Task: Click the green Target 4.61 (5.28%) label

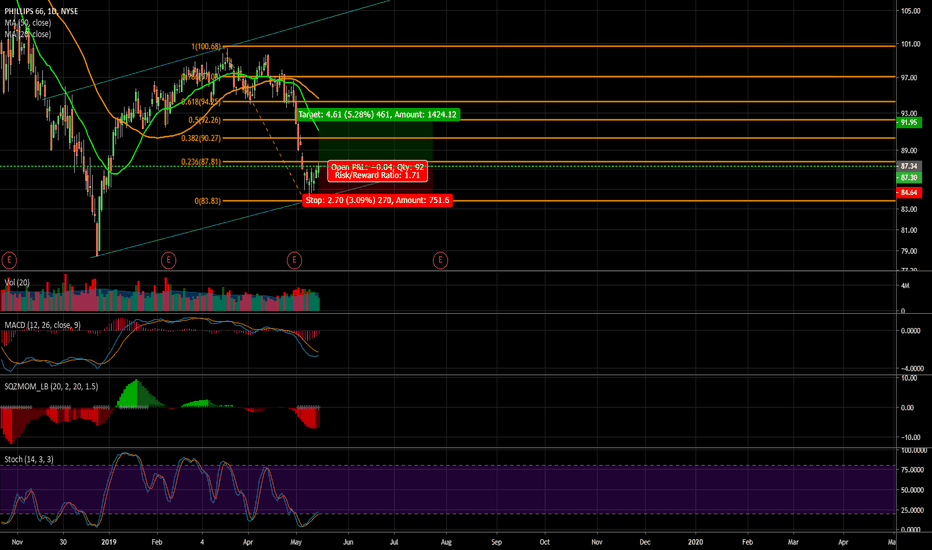Action: point(377,114)
